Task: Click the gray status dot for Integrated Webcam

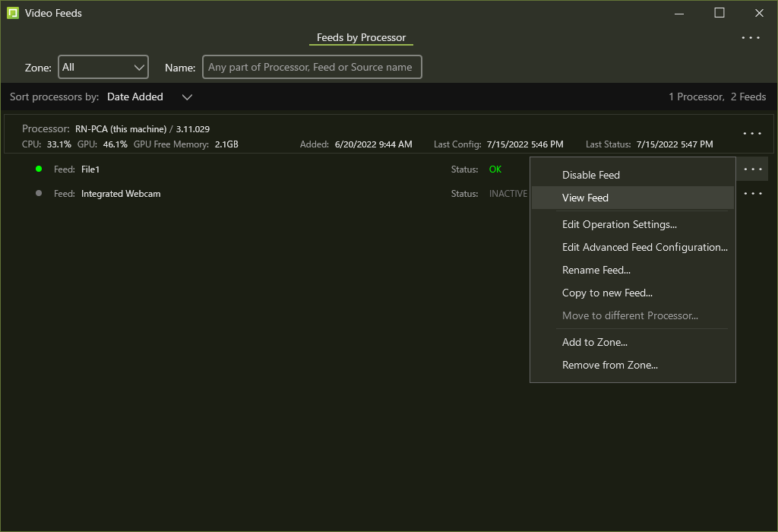Action: pos(39,193)
